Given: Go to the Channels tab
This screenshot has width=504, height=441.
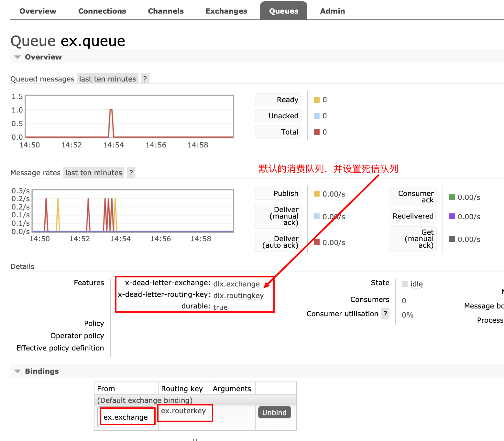Looking at the screenshot, I should [166, 11].
